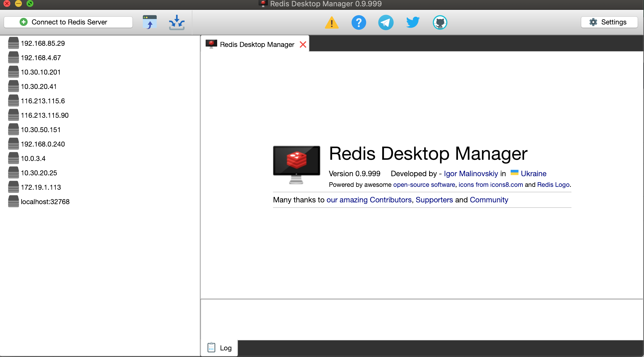Click the Ukraine link
644x357 pixels.
tap(533, 174)
